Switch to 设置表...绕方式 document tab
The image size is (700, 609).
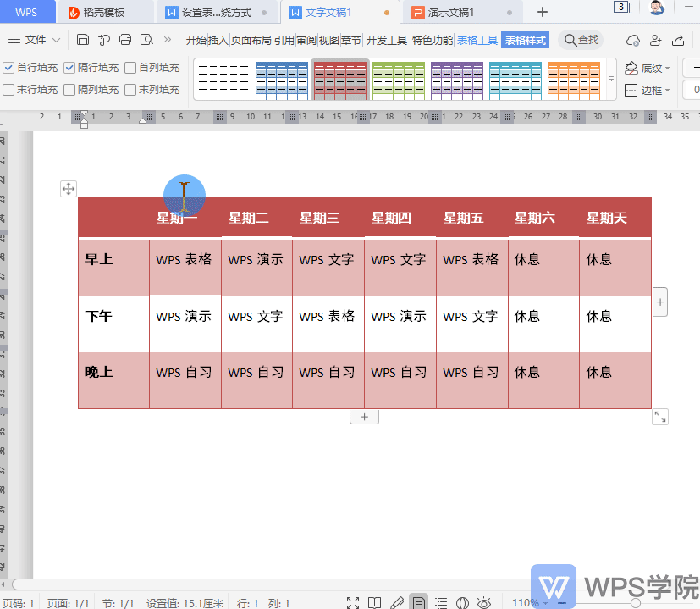coord(217,13)
